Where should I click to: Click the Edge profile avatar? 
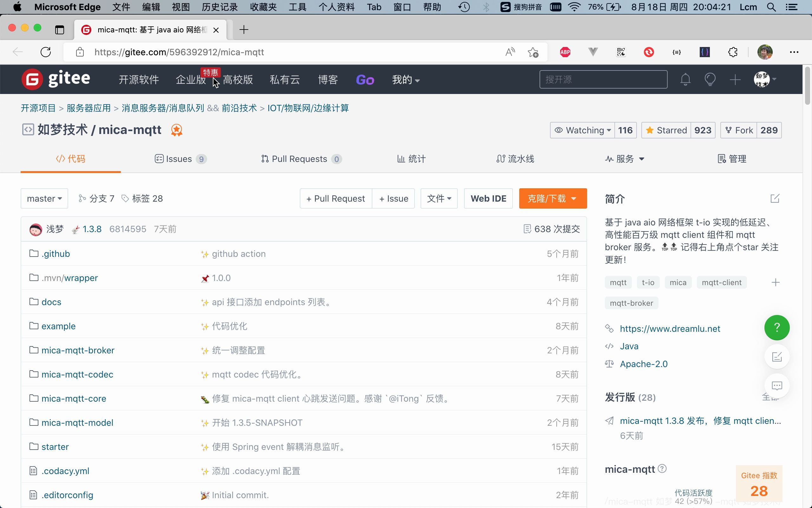(x=765, y=52)
